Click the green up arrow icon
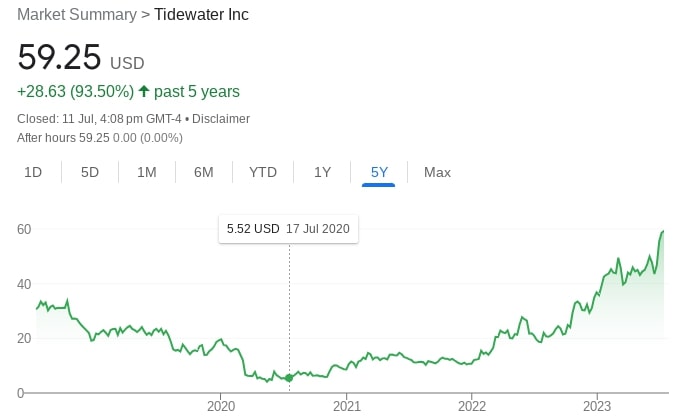The image size is (676, 417). click(144, 92)
